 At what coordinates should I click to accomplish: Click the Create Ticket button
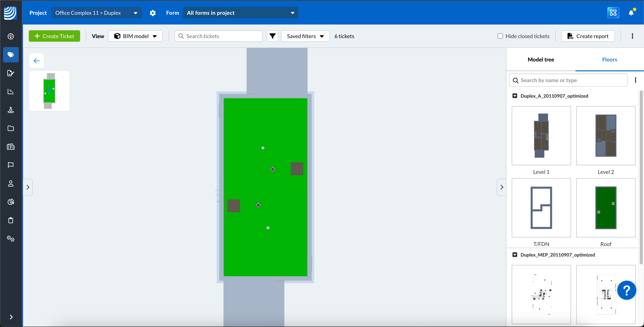(x=54, y=36)
